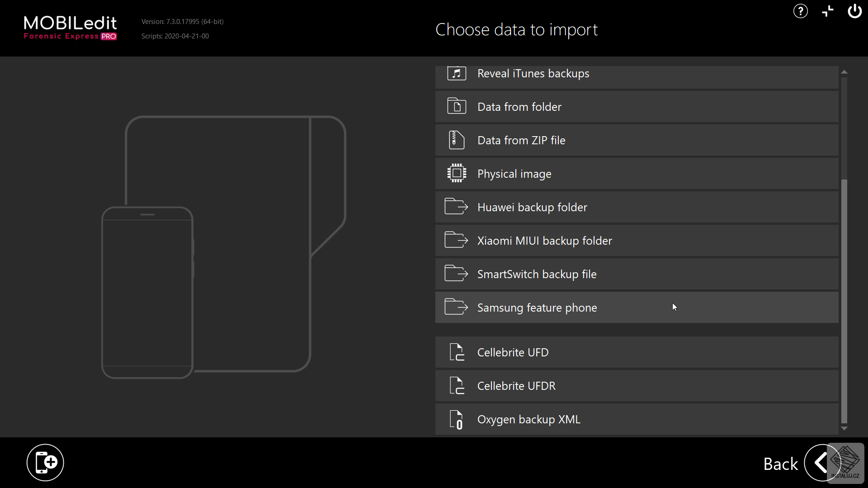Choose Cellebrite UFD import
Viewport: 868px width, 488px height.
513,352
